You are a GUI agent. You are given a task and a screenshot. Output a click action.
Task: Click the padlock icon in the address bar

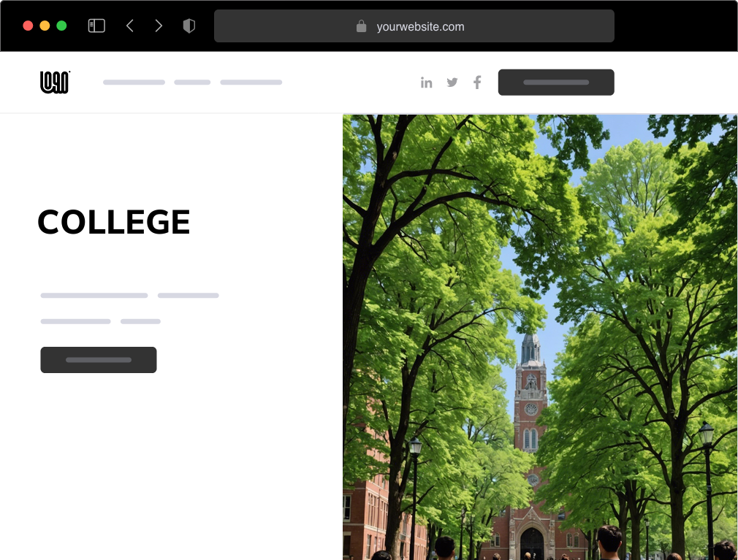[x=361, y=26]
